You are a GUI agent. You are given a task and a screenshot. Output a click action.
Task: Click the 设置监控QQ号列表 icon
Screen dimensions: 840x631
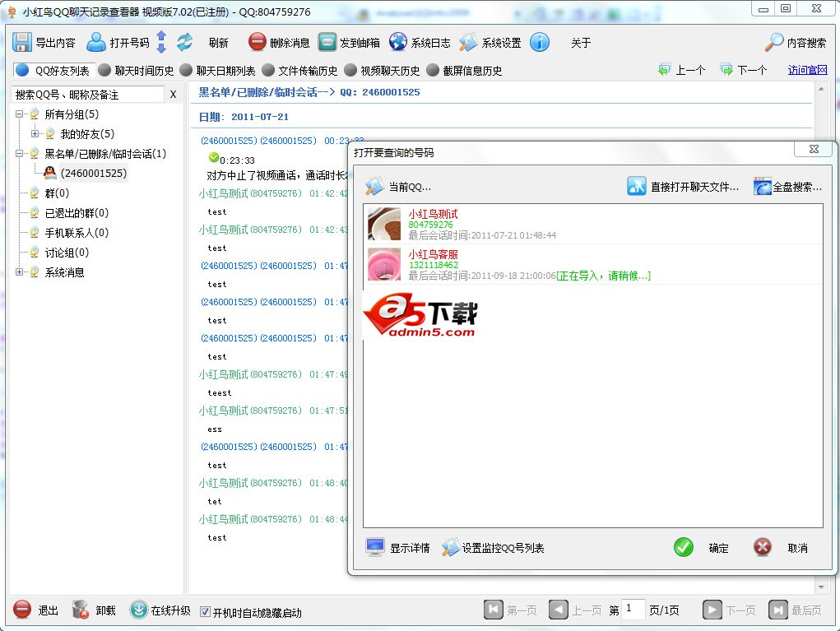(451, 547)
